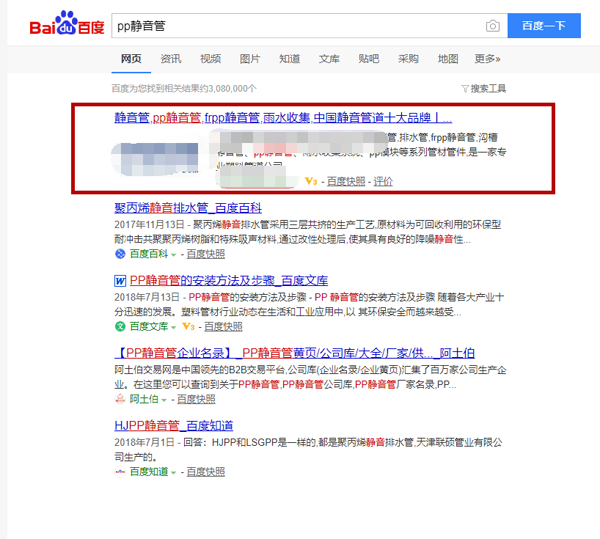Switch to the 文库 tab

point(329,59)
